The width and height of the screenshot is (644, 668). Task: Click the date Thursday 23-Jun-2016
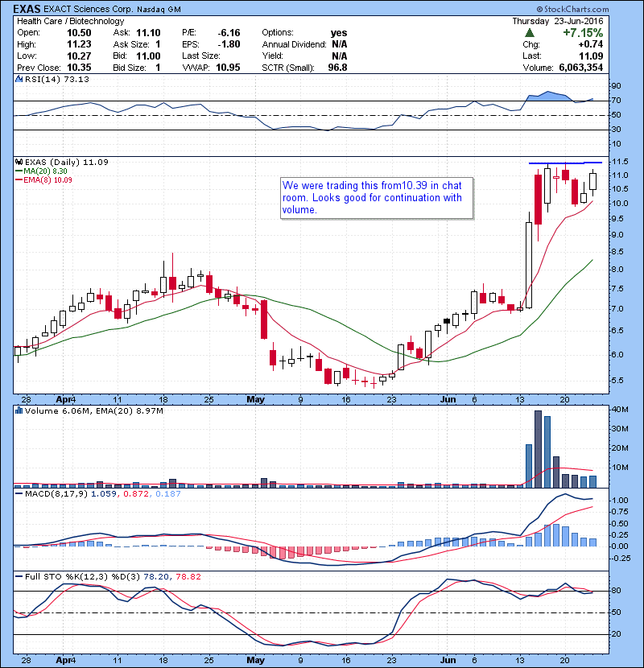(x=558, y=21)
